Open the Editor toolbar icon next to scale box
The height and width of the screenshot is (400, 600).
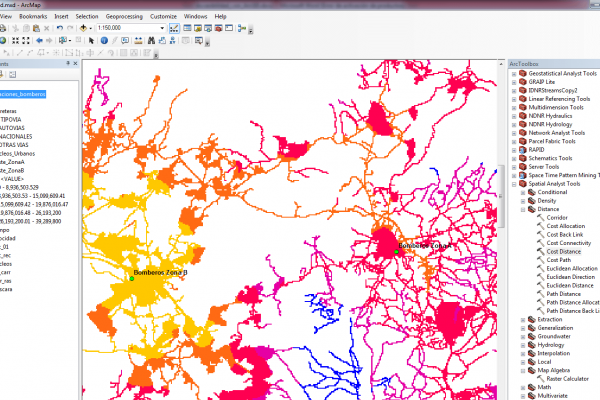(x=174, y=28)
